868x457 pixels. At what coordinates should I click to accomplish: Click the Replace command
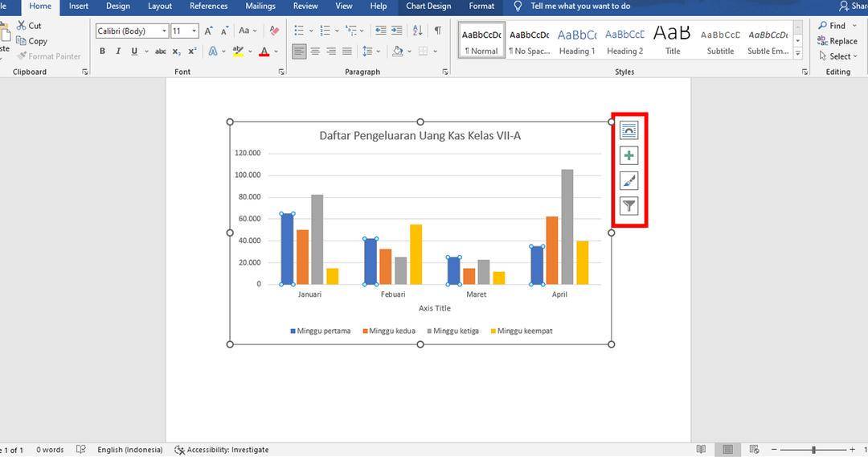click(x=837, y=41)
